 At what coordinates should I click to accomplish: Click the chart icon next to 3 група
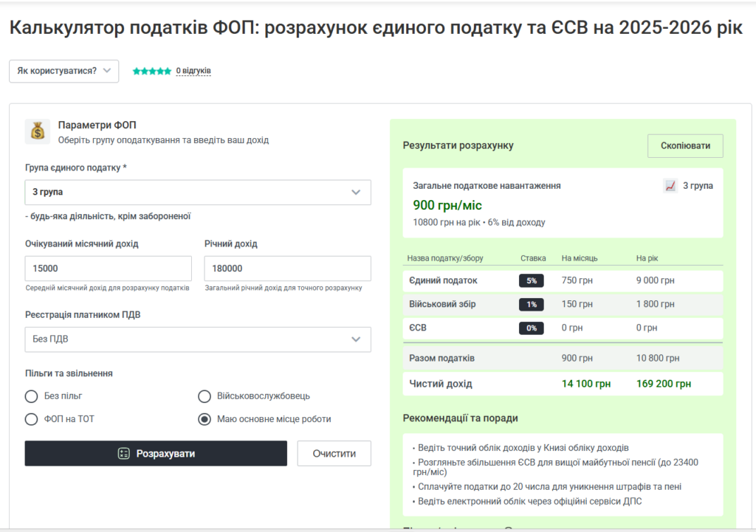tap(670, 186)
